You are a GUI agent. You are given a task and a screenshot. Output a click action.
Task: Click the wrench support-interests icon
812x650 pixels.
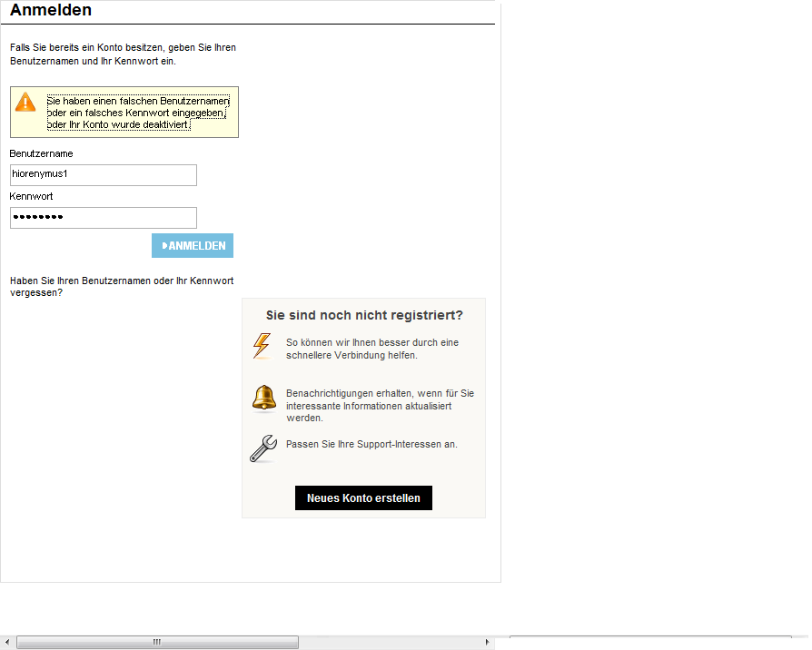(262, 448)
